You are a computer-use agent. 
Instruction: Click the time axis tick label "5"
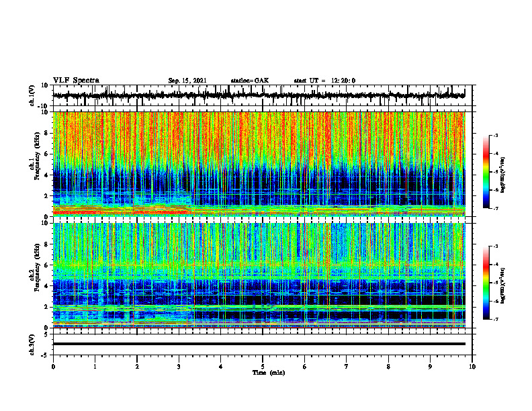click(x=263, y=367)
